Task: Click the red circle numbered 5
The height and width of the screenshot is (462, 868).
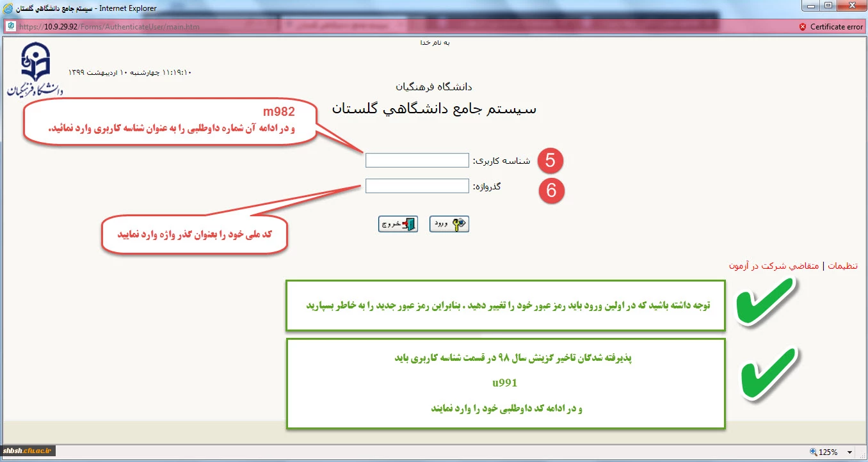Action: [x=550, y=161]
